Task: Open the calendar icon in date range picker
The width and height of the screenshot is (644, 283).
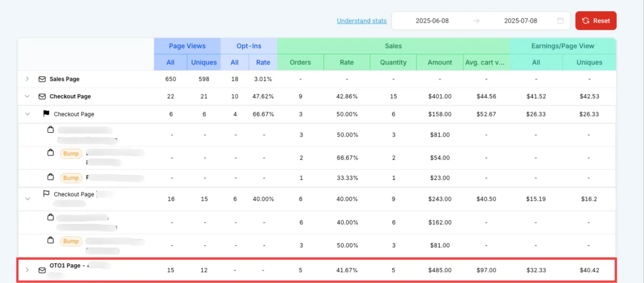Action: [x=560, y=21]
